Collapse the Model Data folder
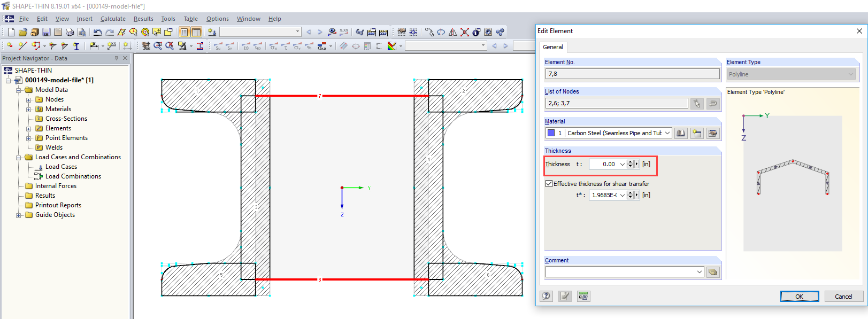The height and width of the screenshot is (319, 868). pyautogui.click(x=19, y=90)
